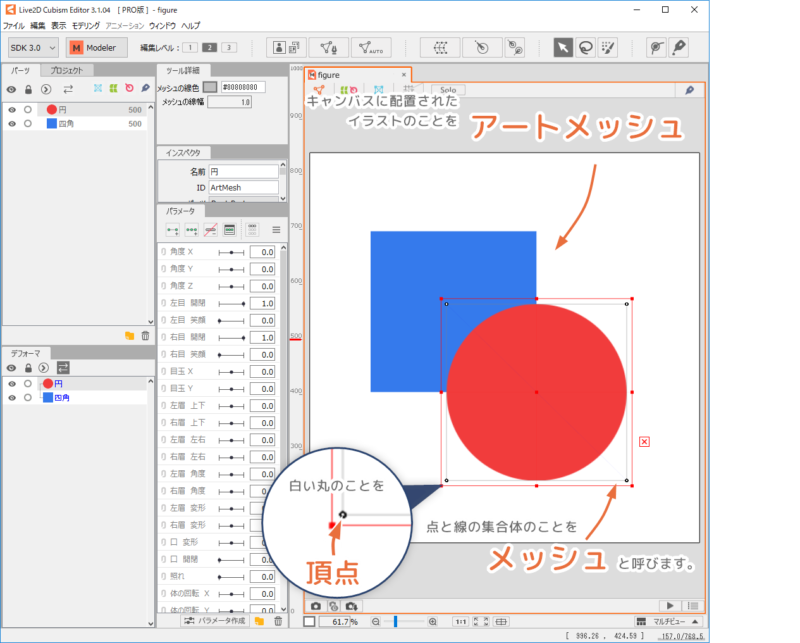Open the manual mesh edit tool

(x=329, y=47)
